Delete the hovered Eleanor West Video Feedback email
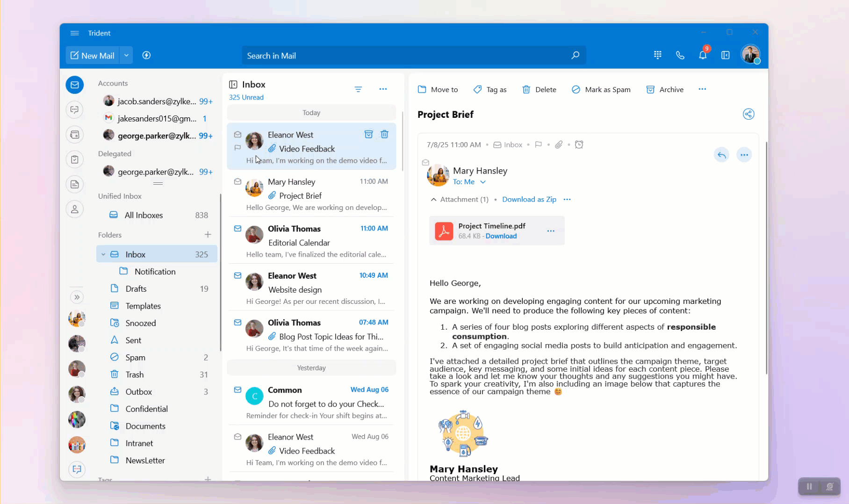Screen dimensions: 849x504 pos(384,134)
